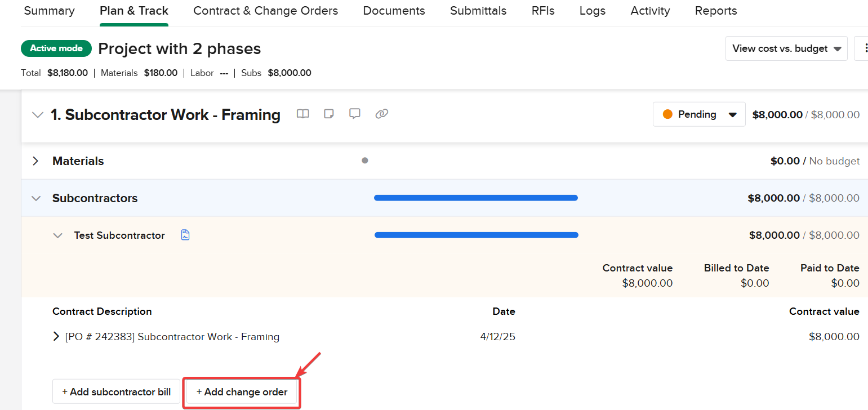
Task: Click the chain link icon in the Framing header
Action: point(382,114)
